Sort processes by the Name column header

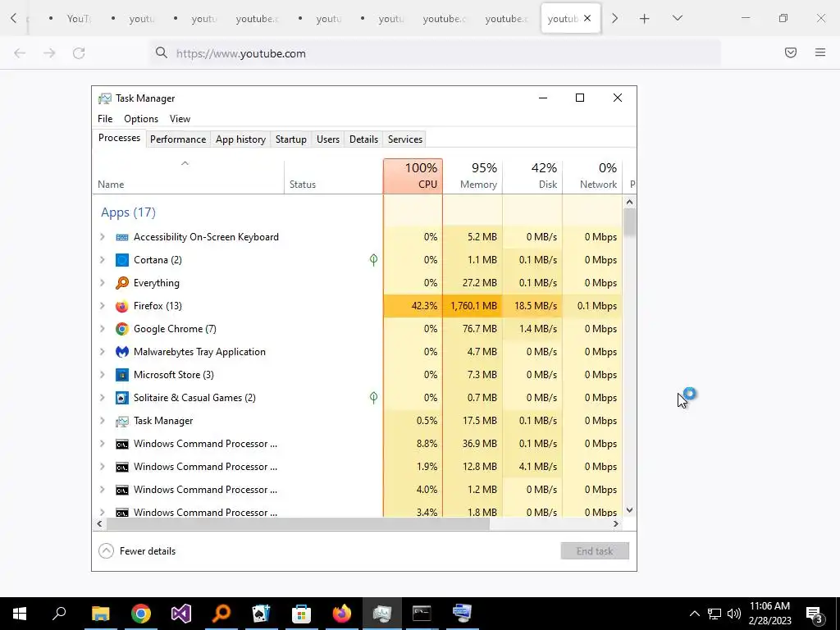(x=188, y=176)
